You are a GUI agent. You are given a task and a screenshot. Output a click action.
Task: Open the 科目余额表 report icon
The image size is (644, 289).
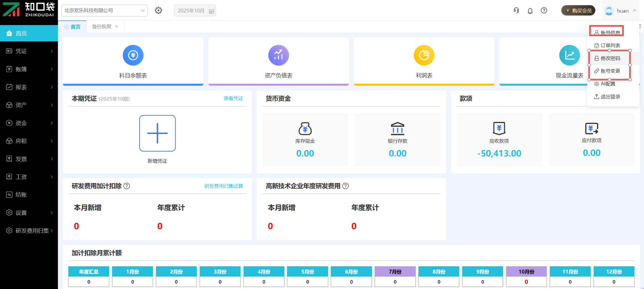coord(133,55)
